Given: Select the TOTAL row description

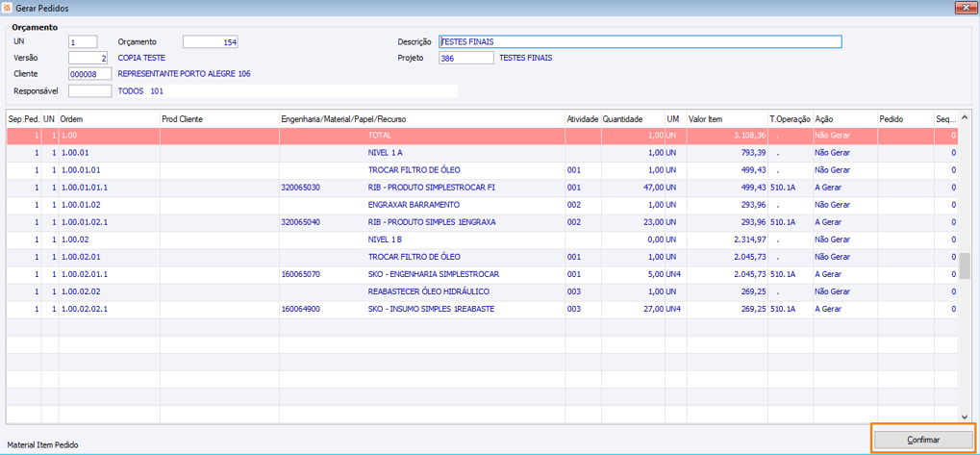Looking at the screenshot, I should coord(379,135).
